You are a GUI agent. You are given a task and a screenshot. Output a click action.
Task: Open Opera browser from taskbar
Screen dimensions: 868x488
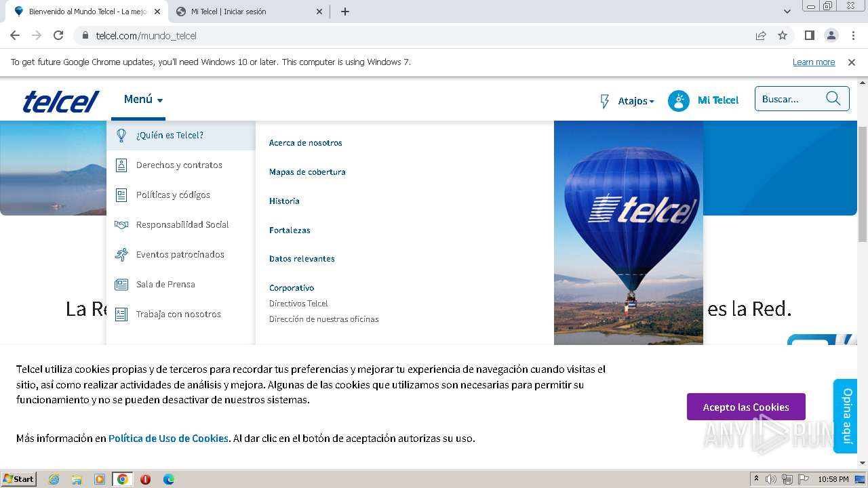click(x=145, y=479)
